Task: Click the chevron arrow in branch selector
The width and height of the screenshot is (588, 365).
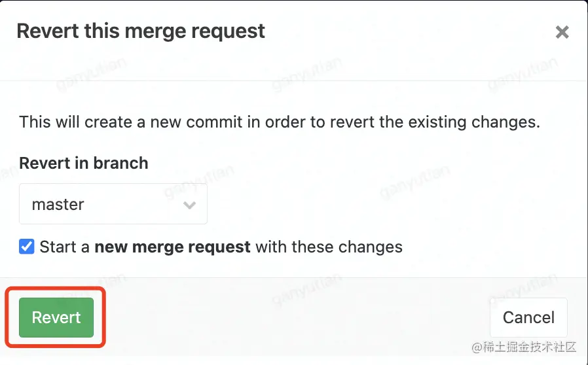Action: 189,205
